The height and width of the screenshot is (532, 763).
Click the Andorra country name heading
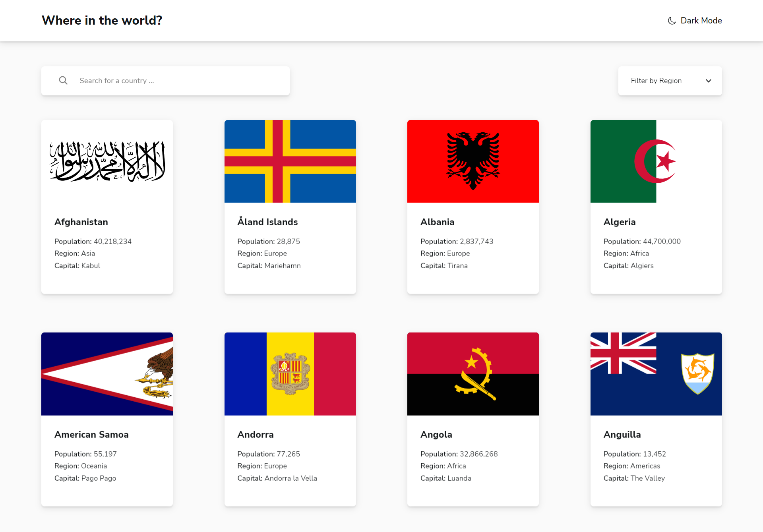[x=256, y=435]
